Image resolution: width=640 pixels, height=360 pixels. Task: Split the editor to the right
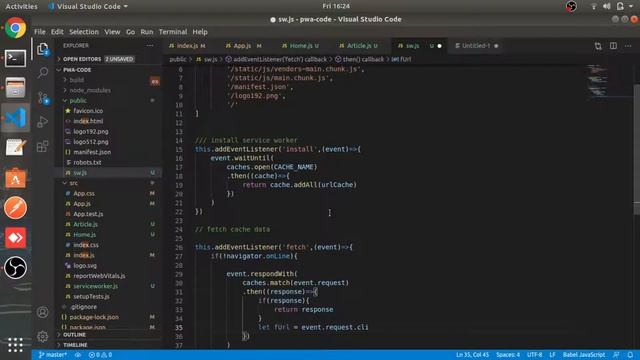[x=613, y=46]
